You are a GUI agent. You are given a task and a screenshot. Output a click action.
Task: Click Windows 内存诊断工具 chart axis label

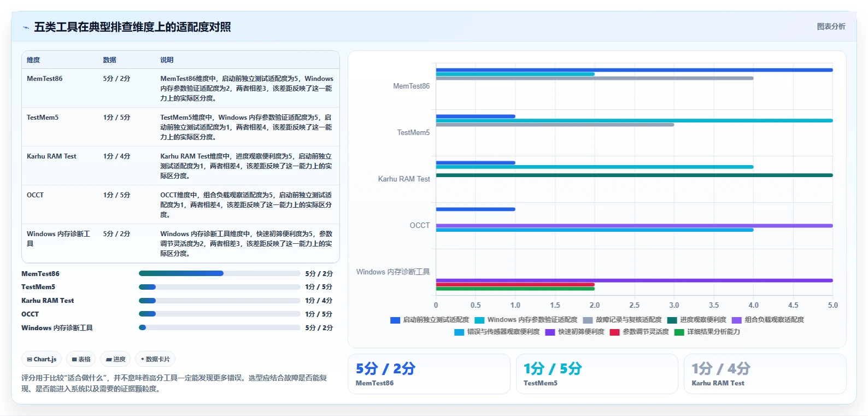[393, 272]
